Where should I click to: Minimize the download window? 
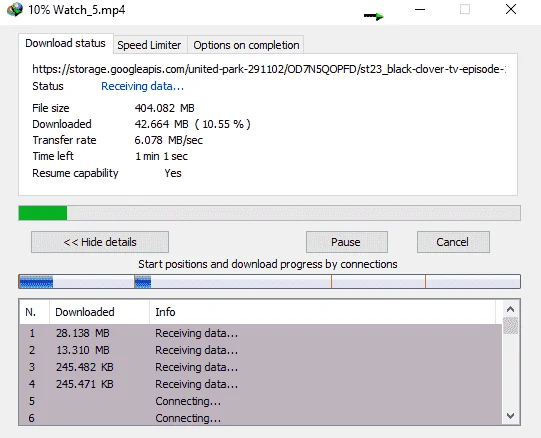click(x=420, y=10)
